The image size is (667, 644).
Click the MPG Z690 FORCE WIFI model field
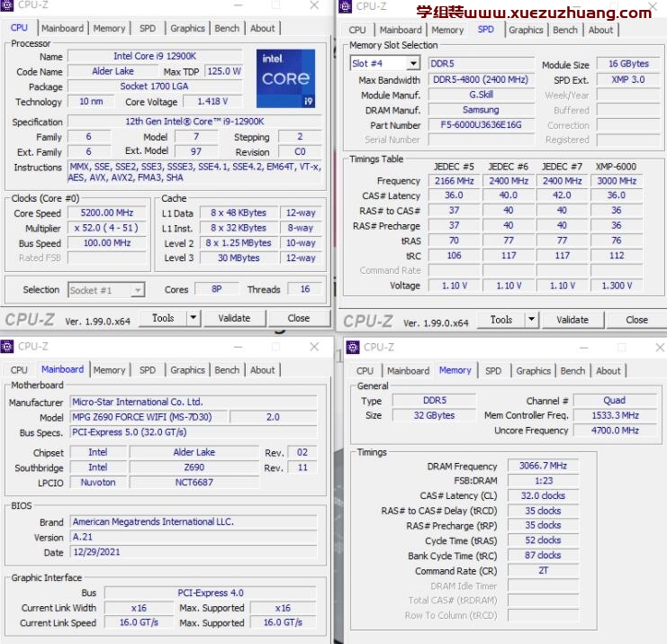tap(149, 417)
